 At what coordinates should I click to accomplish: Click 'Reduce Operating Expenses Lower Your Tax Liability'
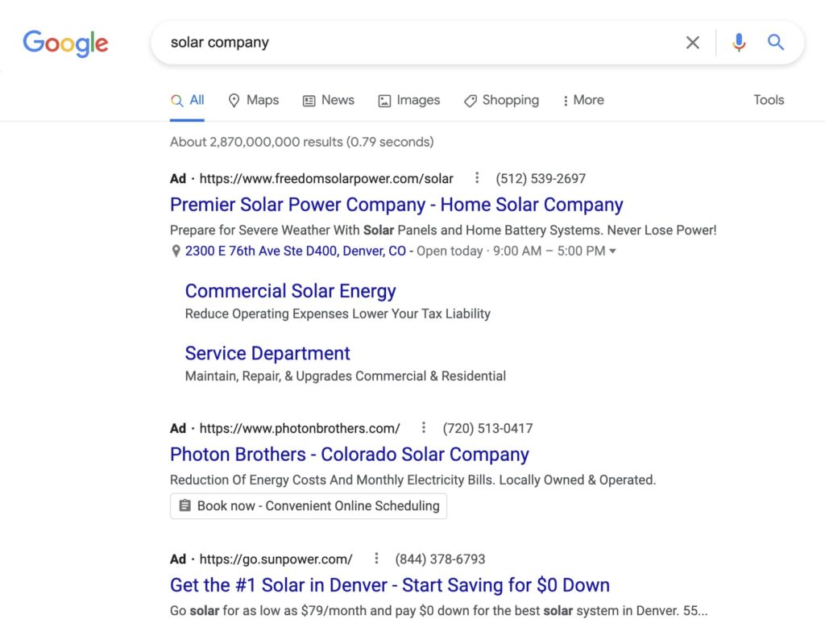[338, 314]
